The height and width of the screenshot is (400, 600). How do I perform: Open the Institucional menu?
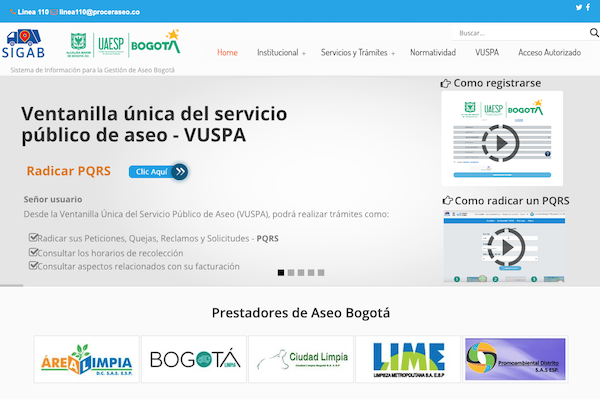coord(278,52)
